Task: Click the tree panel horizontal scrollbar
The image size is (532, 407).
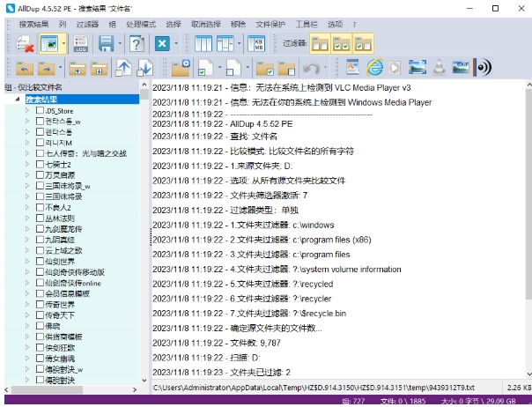Action: (70, 389)
